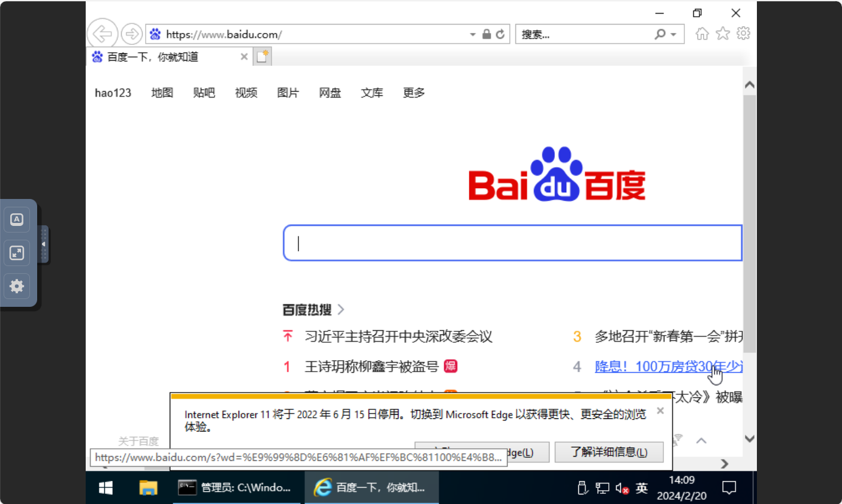Expand the address bar URL dropdown
This screenshot has height=504, width=842.
coord(472,35)
